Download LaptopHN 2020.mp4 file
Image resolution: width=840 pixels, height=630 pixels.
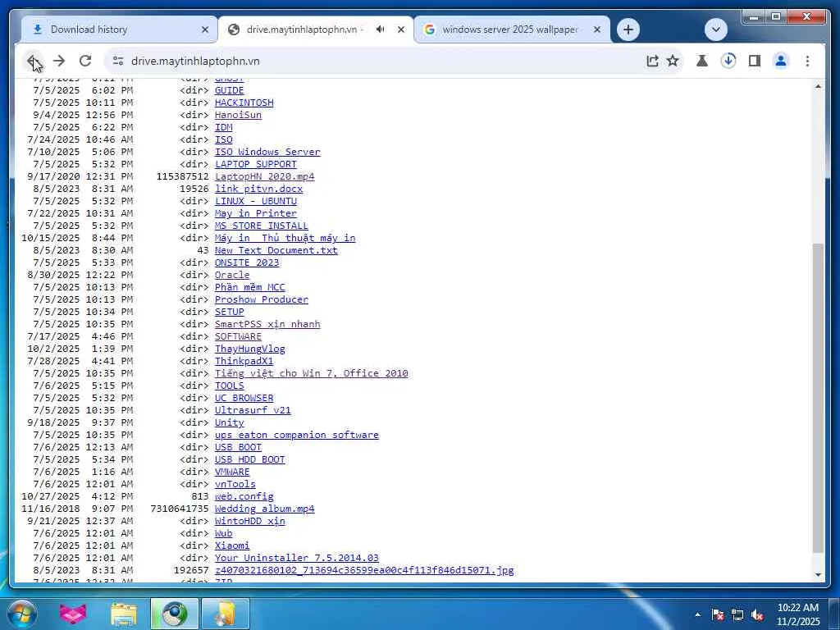265,177
